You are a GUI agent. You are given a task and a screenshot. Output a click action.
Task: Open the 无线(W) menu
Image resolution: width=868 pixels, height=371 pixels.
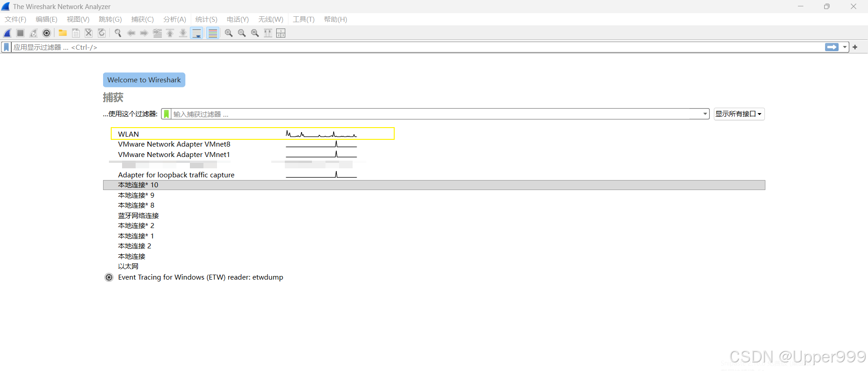pyautogui.click(x=271, y=19)
